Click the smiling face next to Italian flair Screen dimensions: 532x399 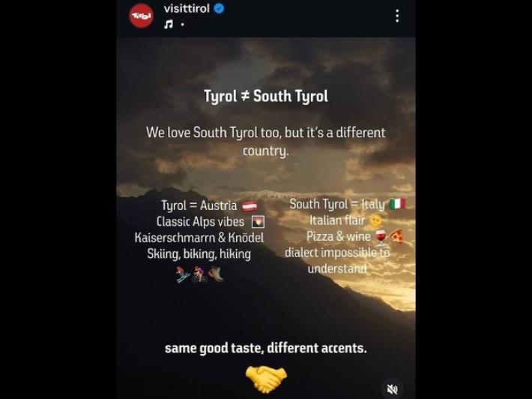click(375, 221)
